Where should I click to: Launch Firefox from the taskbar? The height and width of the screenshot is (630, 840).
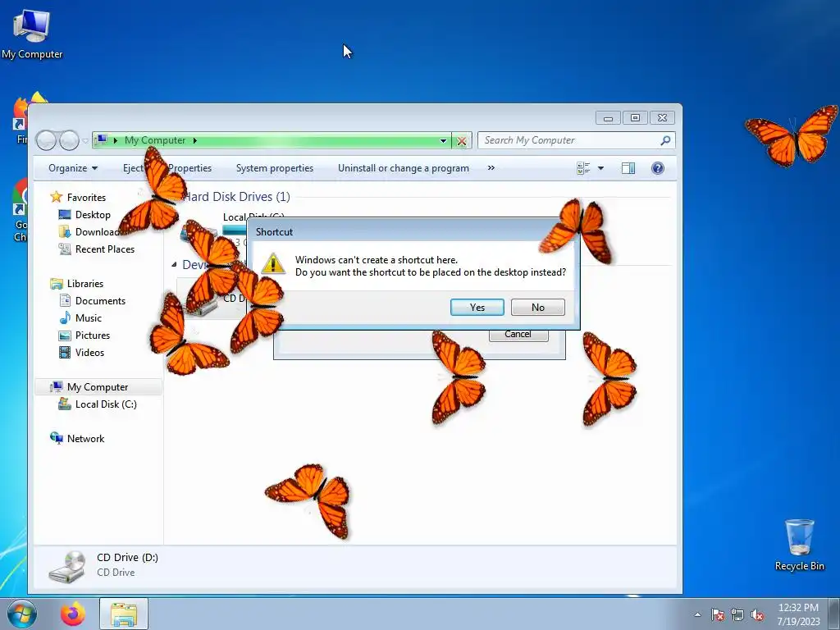click(x=73, y=614)
